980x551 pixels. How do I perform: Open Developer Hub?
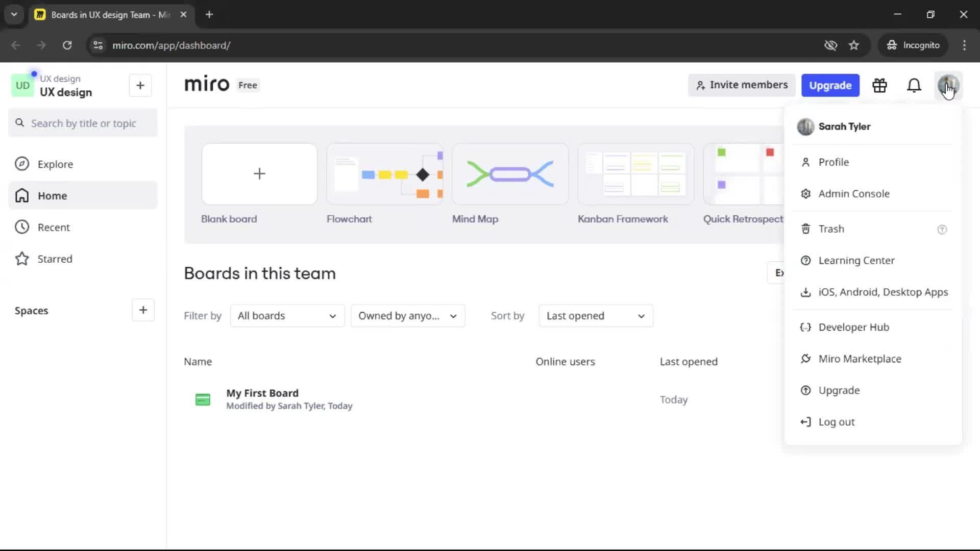(873, 328)
